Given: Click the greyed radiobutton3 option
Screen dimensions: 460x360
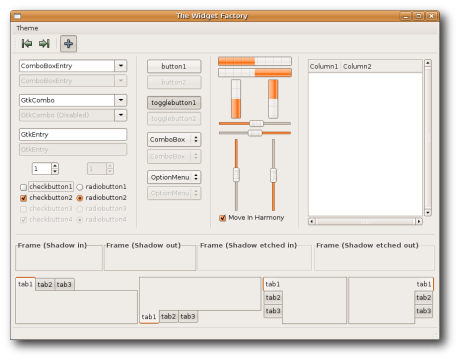Looking at the screenshot, I should 80,209.
